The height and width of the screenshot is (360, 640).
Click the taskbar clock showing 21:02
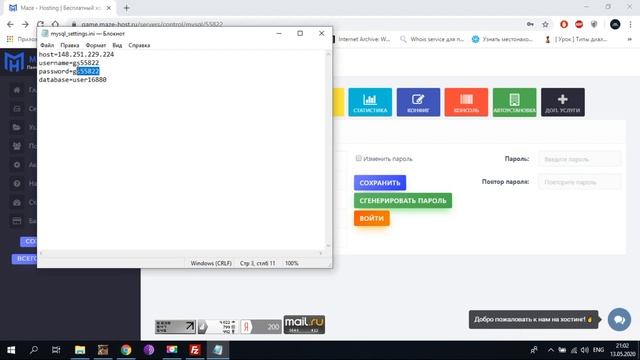(622, 350)
